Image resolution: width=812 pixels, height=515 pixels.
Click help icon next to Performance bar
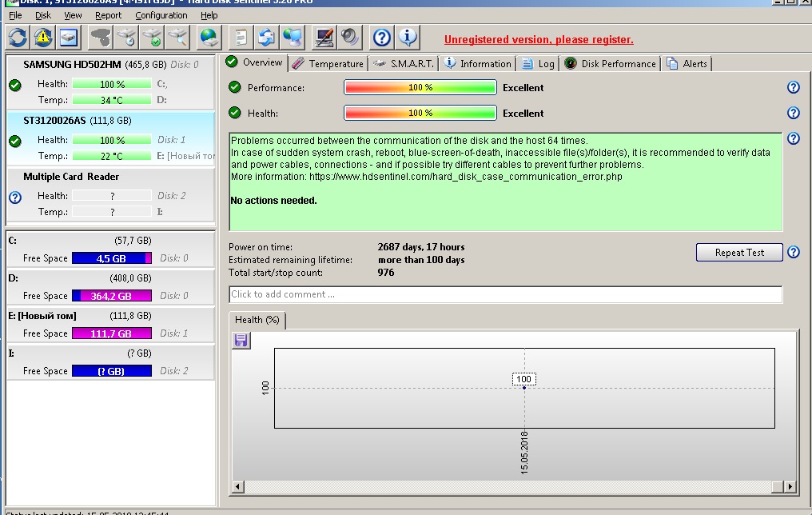[x=793, y=88]
